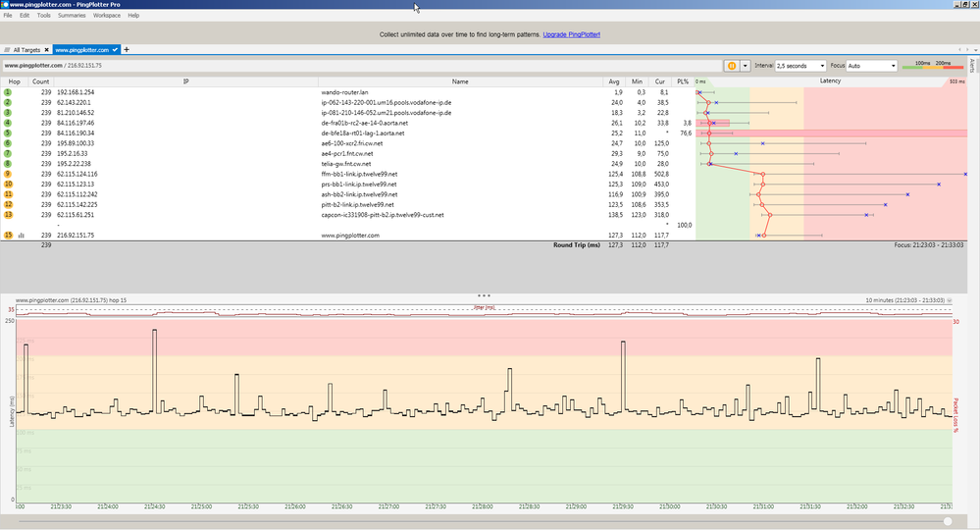The image size is (980, 530).
Task: Click the timeline graph icon on hop 15
Action: [22, 236]
